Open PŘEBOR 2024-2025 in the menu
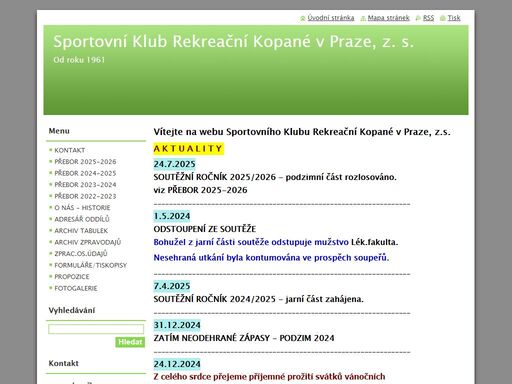Screen dimensions: 512x384 click(x=85, y=173)
